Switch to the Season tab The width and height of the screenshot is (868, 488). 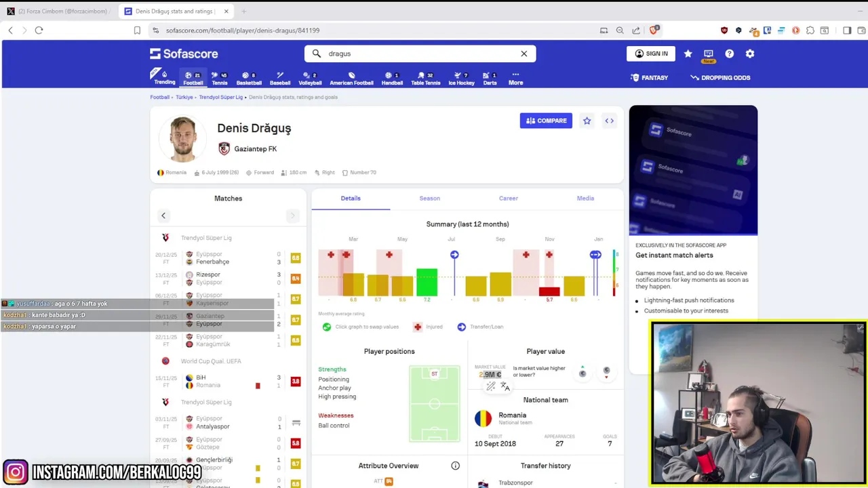[x=429, y=199]
